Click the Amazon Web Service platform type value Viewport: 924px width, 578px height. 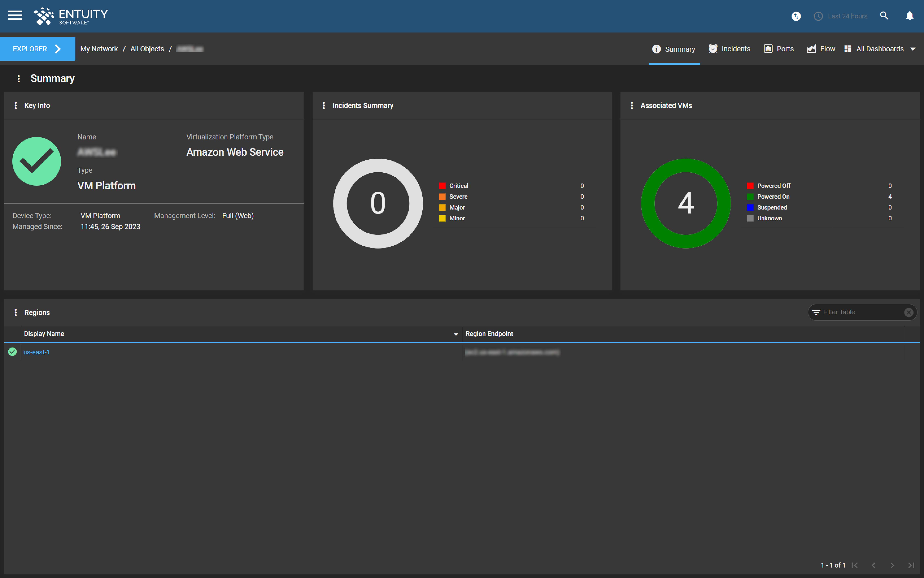point(235,152)
